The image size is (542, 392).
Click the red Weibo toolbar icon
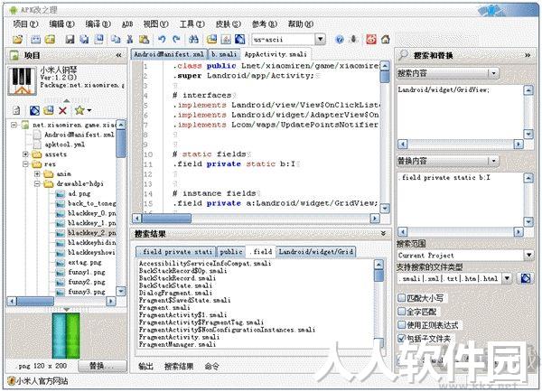coord(371,40)
